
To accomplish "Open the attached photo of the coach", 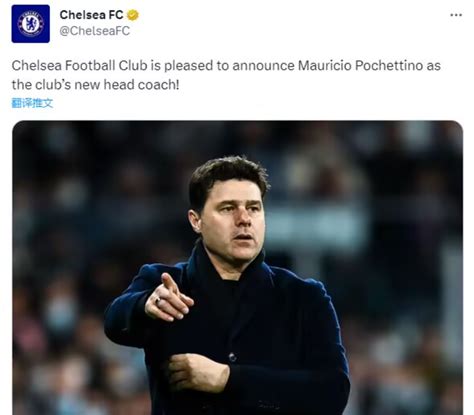I will pos(237,268).
